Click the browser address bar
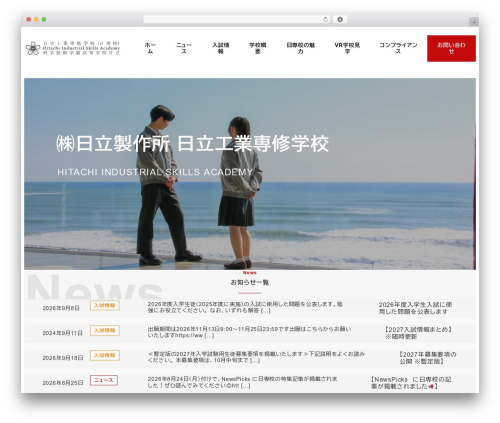The image size is (500, 423). coord(237,20)
